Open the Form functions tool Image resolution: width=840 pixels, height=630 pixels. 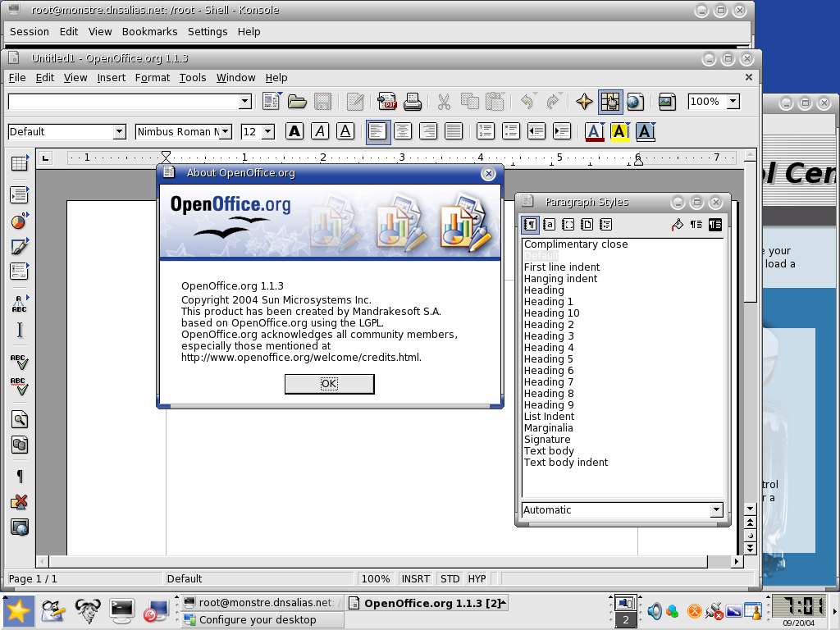coord(20,272)
